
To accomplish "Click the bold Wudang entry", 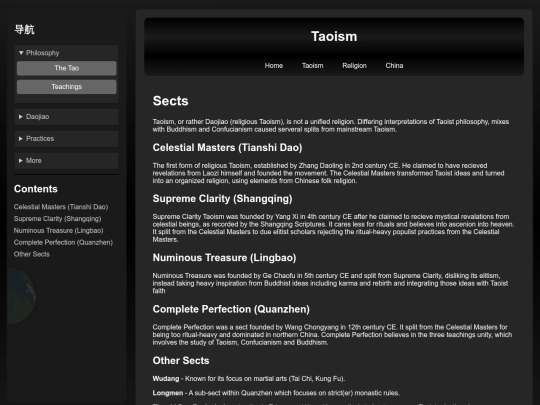I will pyautogui.click(x=166, y=378).
